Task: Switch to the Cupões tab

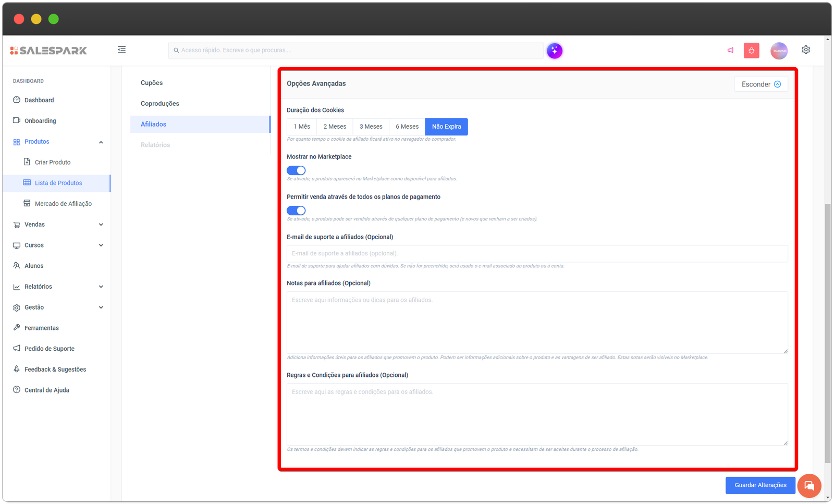Action: pyautogui.click(x=152, y=83)
